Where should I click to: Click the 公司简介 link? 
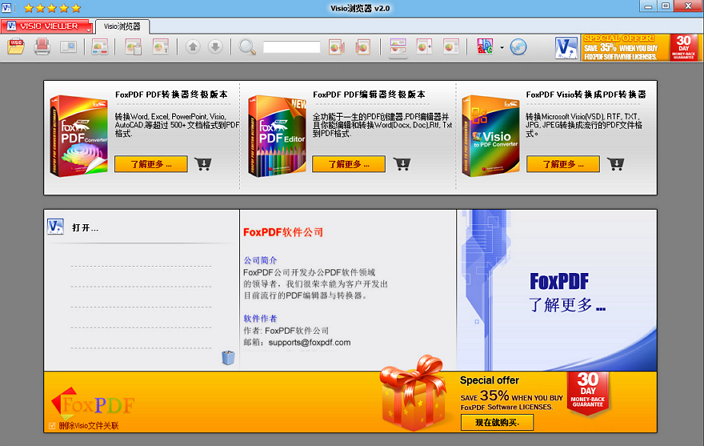260,260
